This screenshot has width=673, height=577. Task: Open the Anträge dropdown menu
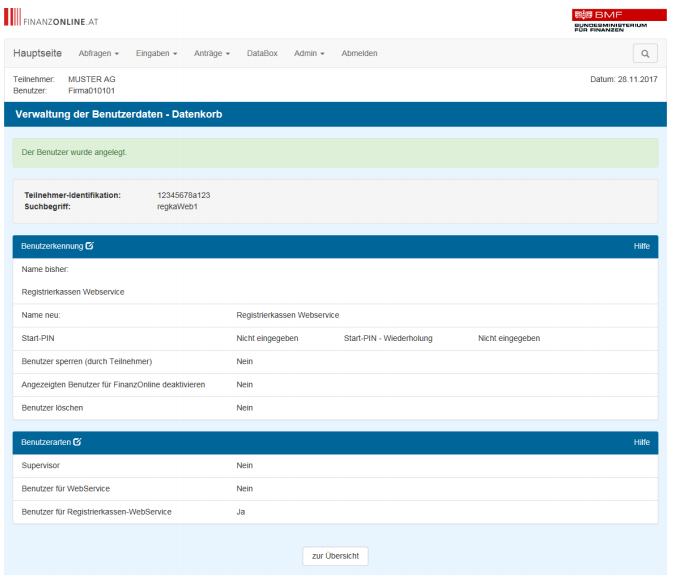click(212, 54)
